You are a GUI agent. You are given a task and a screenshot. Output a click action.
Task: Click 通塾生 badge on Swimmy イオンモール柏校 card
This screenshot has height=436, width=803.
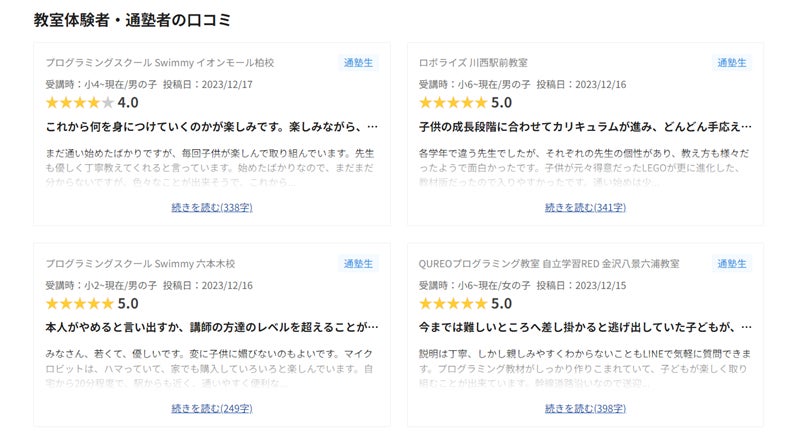click(x=358, y=62)
